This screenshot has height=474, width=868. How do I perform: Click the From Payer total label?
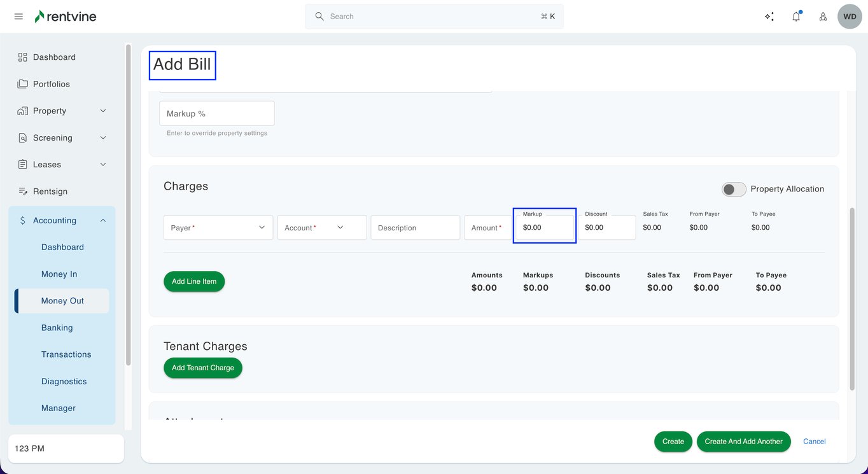click(x=713, y=275)
